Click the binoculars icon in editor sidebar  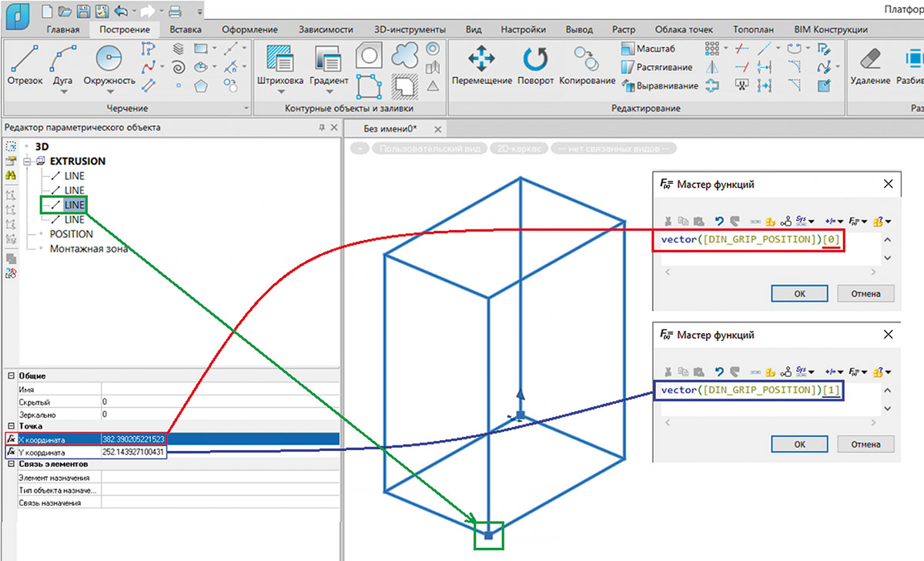[x=11, y=175]
